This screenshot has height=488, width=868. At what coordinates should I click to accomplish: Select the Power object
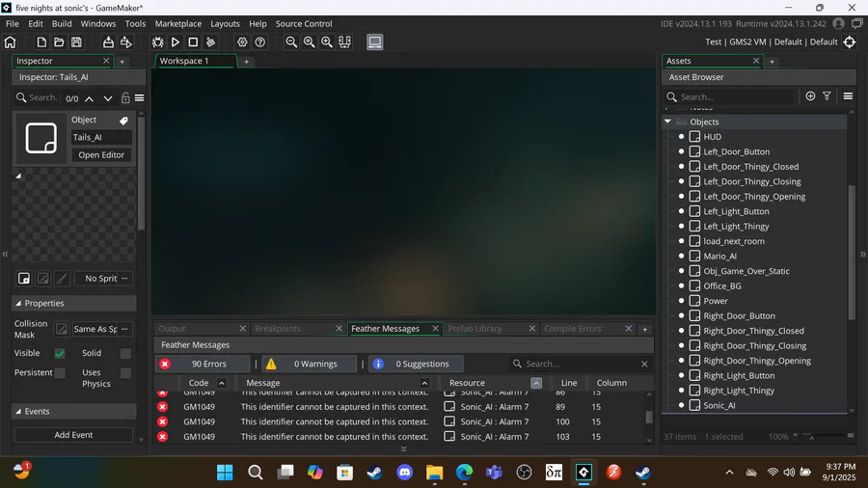coord(716,301)
